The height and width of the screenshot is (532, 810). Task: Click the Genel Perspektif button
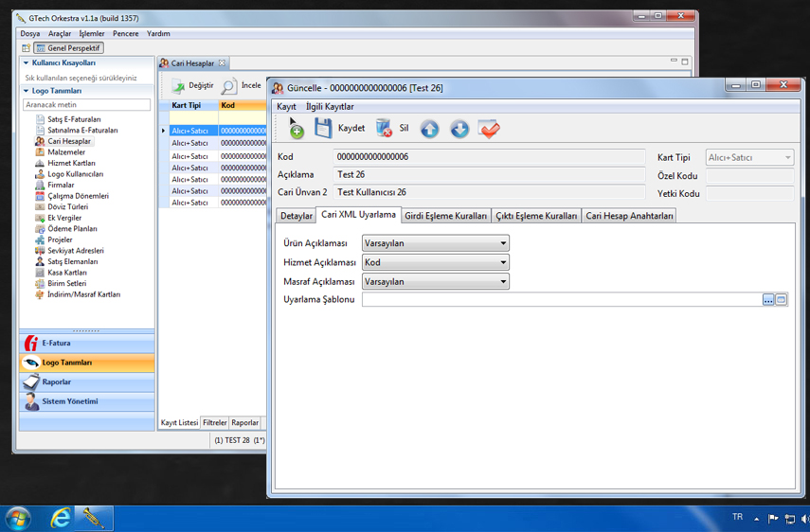(x=69, y=48)
